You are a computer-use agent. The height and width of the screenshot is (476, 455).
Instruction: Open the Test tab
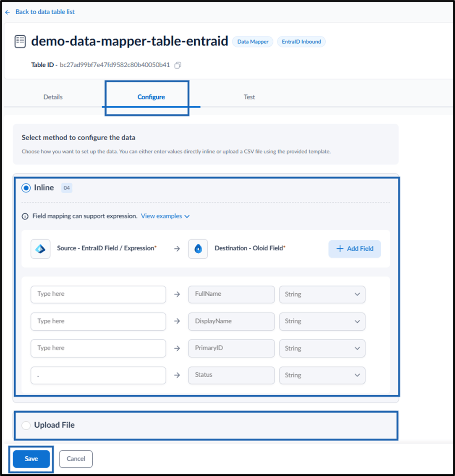click(249, 97)
